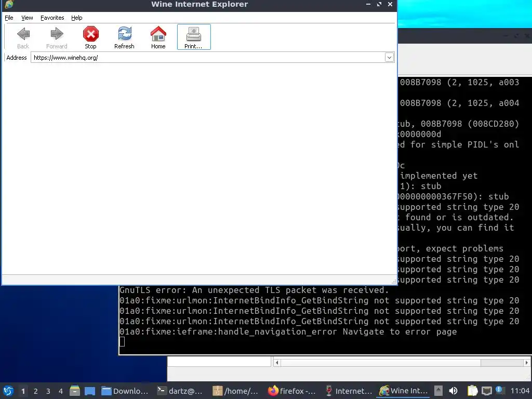Switch to workspace 1
This screenshot has width=532, height=399.
[x=23, y=391]
